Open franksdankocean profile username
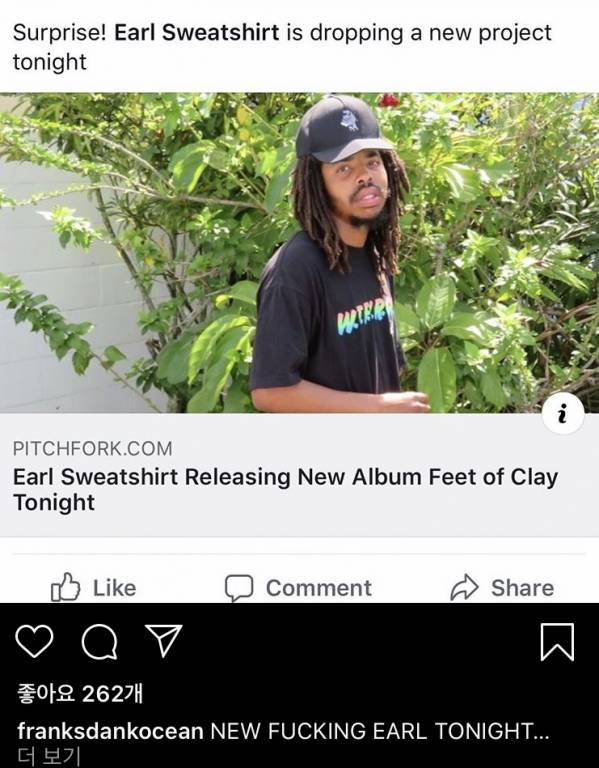Viewport: 599px width, 768px height. pos(110,731)
